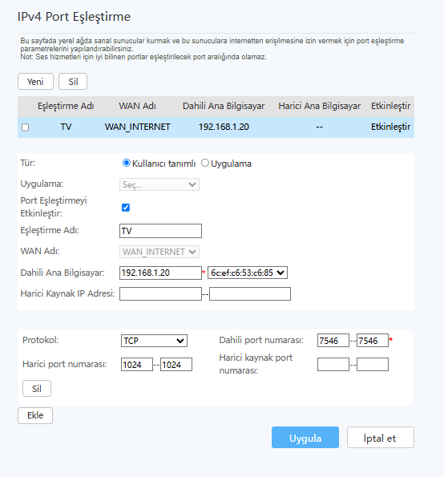Click the Sil button below port settings

tap(37, 389)
